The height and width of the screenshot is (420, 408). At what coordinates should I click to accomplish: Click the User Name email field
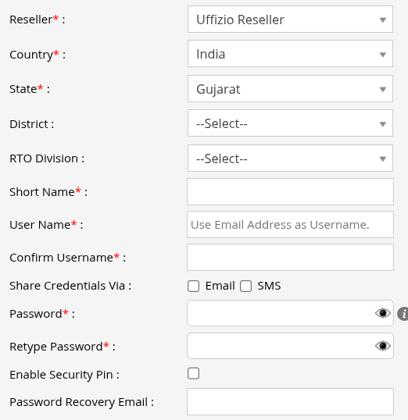[x=290, y=224]
